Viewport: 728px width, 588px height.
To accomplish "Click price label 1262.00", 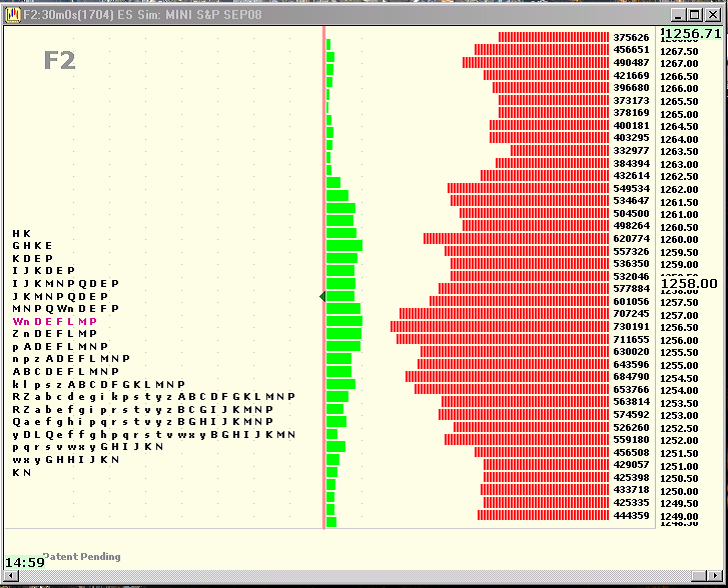I will (x=679, y=189).
